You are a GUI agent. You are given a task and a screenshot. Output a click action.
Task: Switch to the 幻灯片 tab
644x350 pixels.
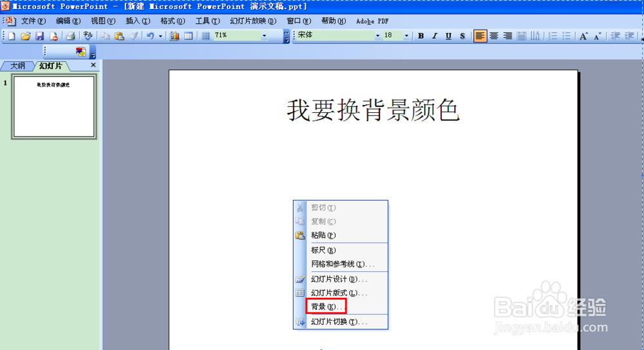[51, 66]
